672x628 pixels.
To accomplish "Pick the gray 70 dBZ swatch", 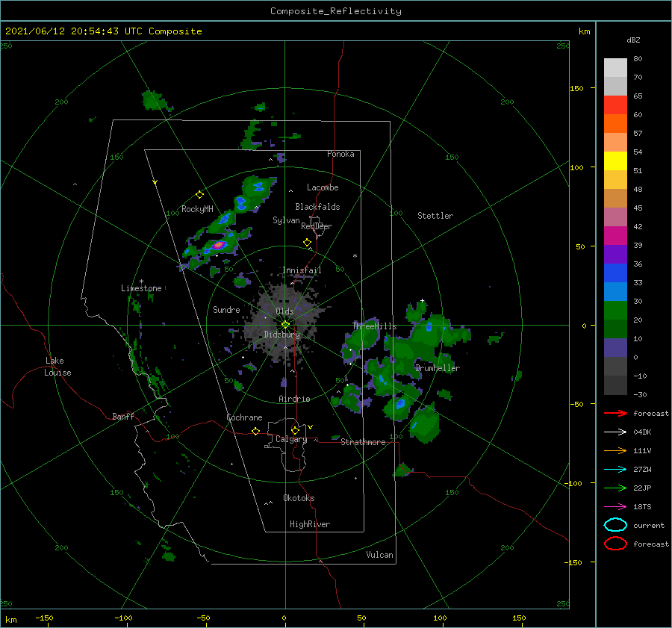I will (x=615, y=86).
